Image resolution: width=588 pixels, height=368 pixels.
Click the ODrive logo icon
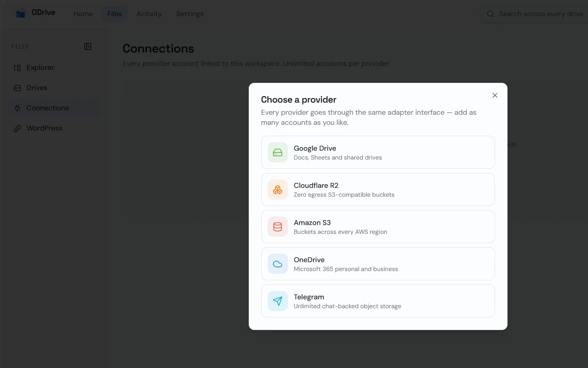tap(21, 14)
